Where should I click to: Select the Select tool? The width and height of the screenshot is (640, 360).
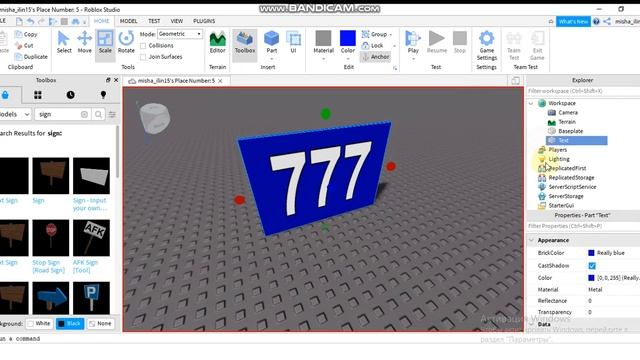64,42
